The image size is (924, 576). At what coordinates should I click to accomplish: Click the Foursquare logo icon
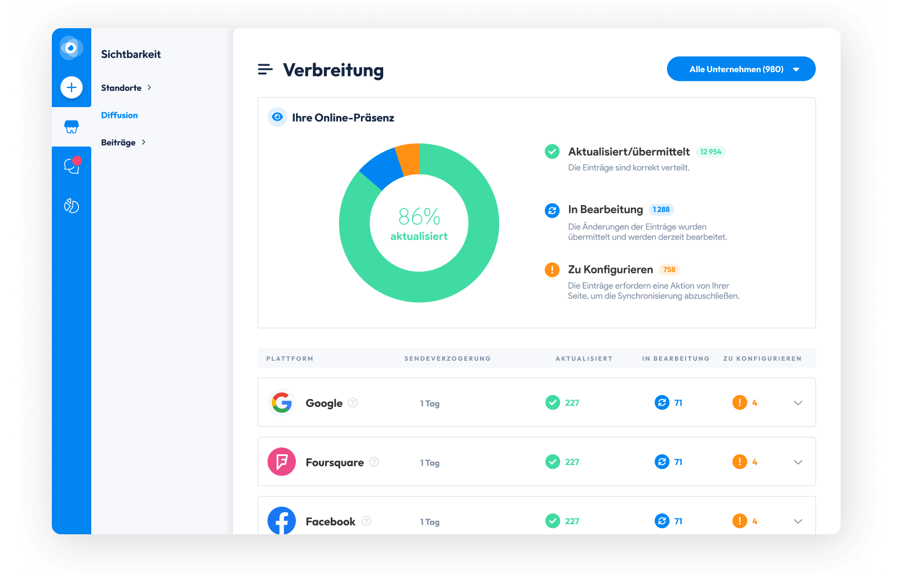tap(282, 462)
